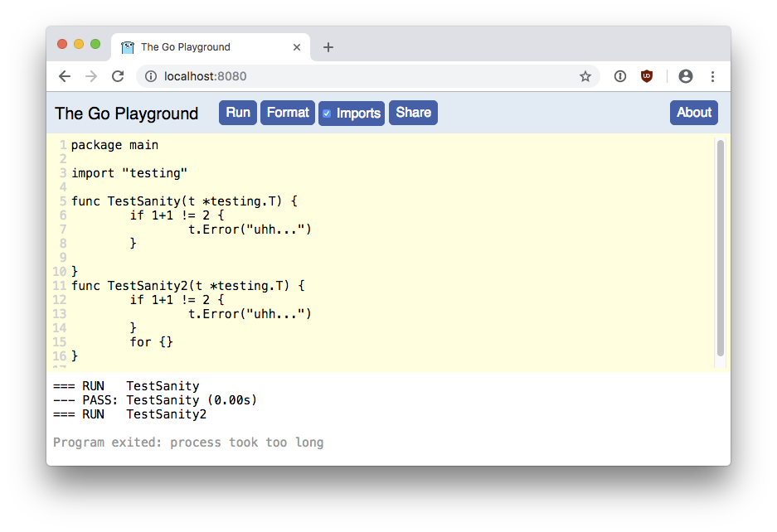This screenshot has width=777, height=532.
Task: Click the t.Error line on line 13
Action: [x=250, y=314]
